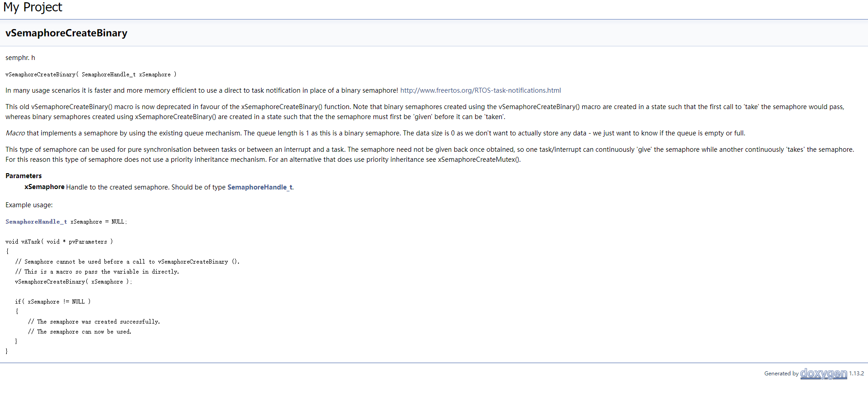
Task: Click the Parameters heading
Action: pyautogui.click(x=24, y=176)
